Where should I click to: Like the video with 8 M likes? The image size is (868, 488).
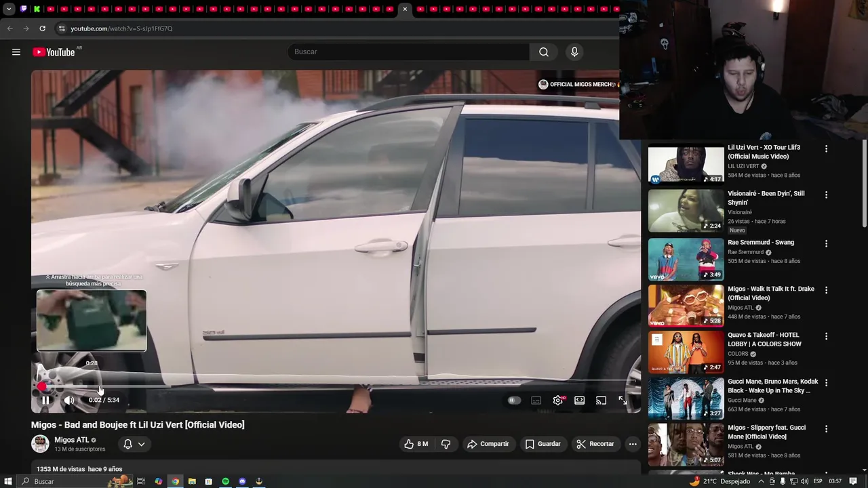click(x=416, y=444)
